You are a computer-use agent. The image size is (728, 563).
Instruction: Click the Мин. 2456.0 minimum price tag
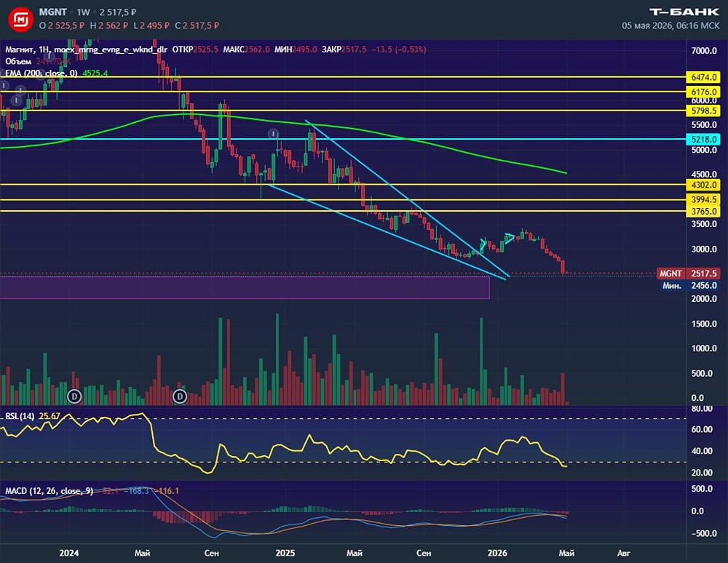coord(690,286)
